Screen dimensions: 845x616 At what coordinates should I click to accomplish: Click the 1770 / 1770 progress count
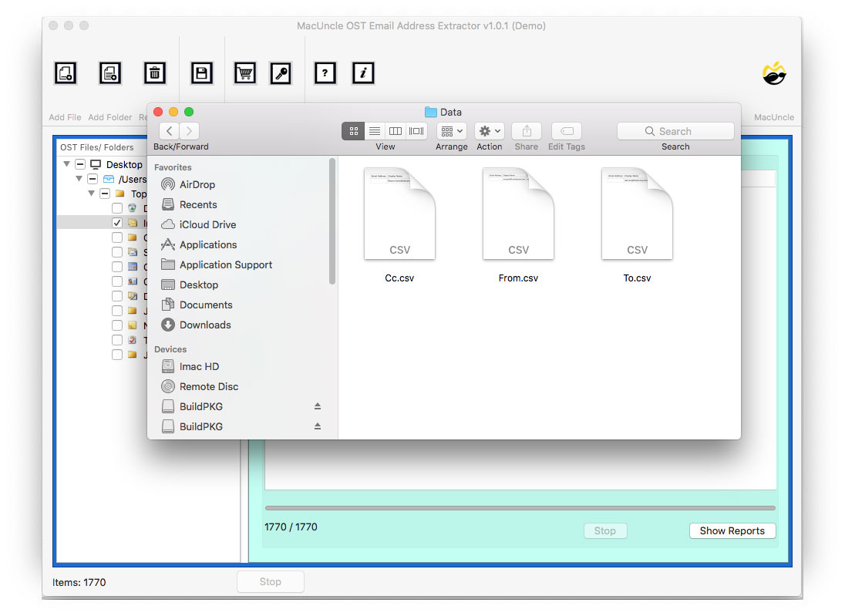click(x=291, y=527)
